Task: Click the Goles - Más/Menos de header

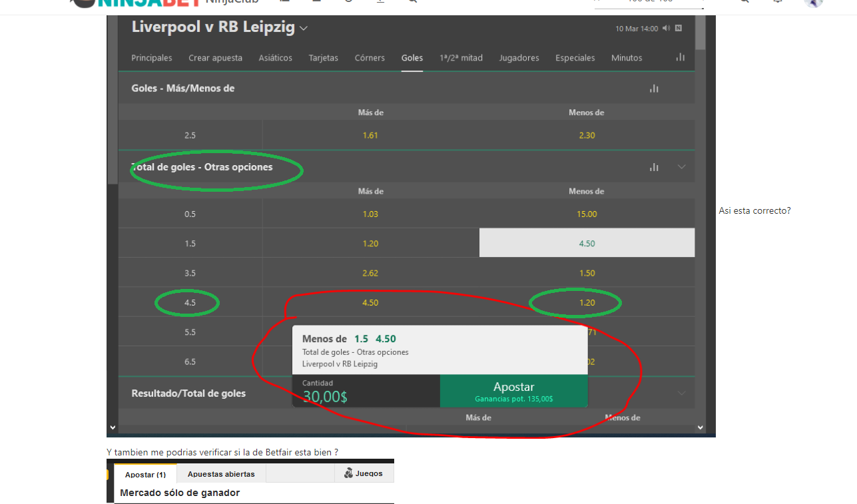Action: coord(183,89)
